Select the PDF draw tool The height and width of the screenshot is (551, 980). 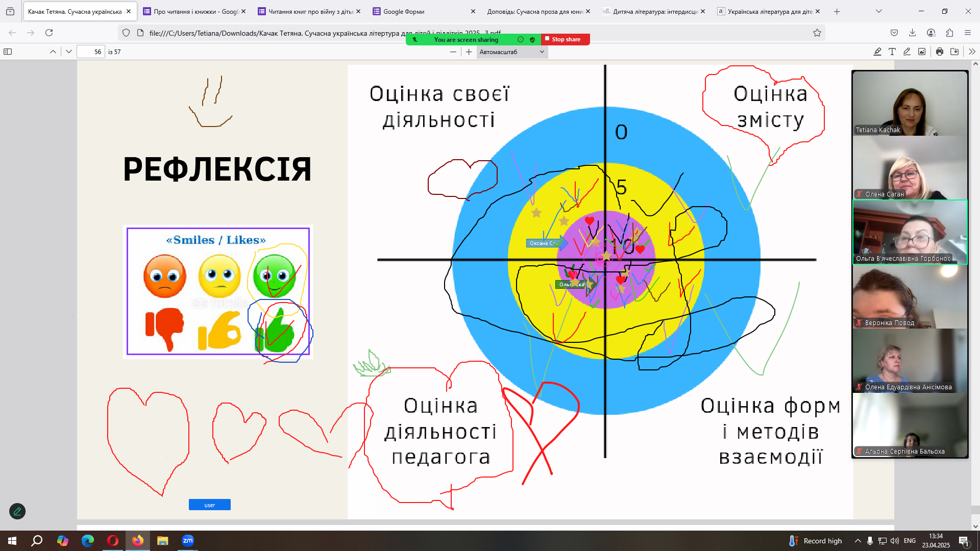coord(907,52)
